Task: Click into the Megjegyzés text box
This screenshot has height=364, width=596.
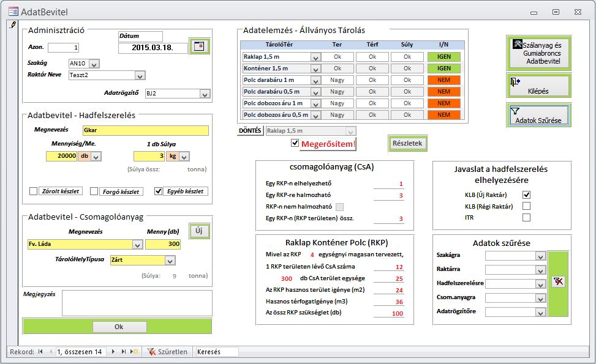Action: [137, 302]
